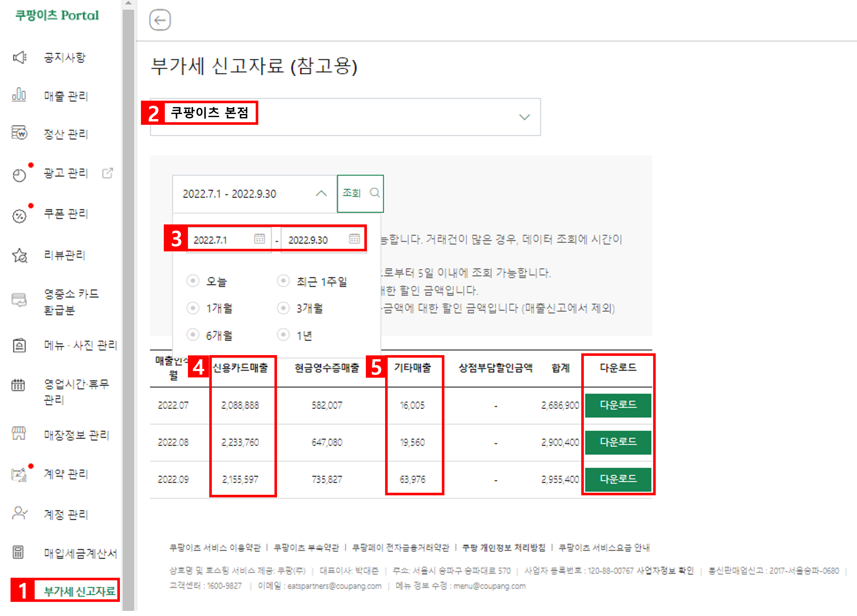Click the storefront icon for 매장정보 관리
857x616 pixels.
click(x=18, y=433)
